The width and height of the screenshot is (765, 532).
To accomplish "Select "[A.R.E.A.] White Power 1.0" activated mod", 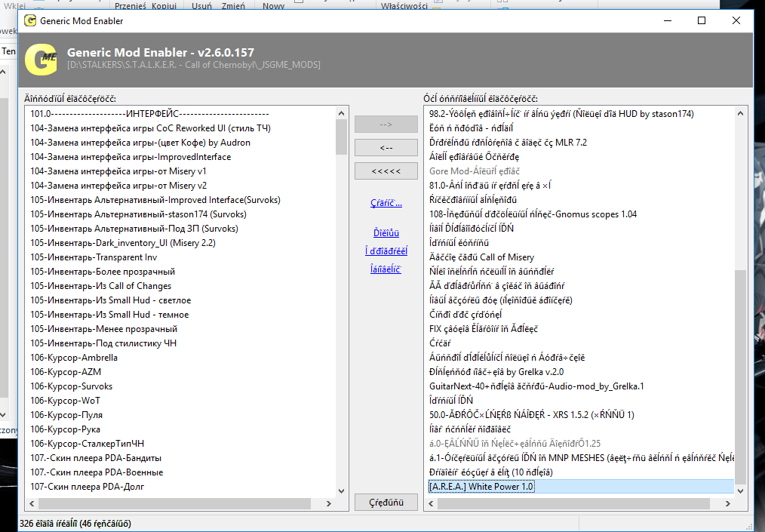I will pos(481,487).
